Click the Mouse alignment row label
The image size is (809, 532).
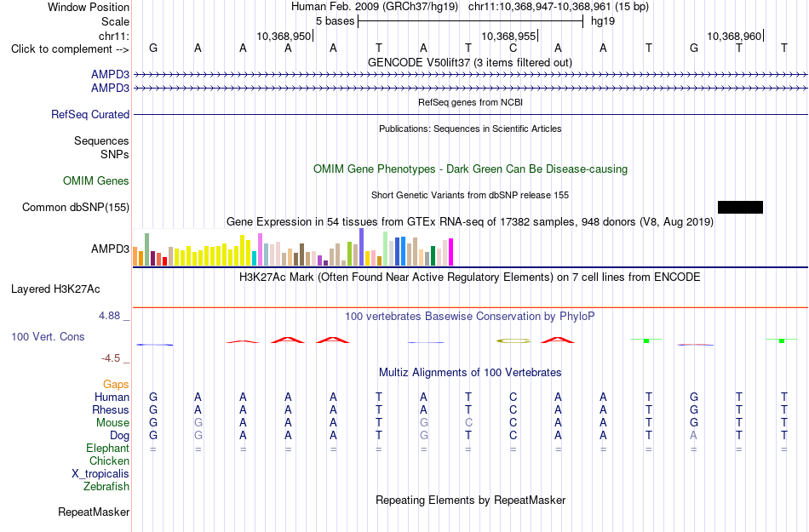(112, 423)
